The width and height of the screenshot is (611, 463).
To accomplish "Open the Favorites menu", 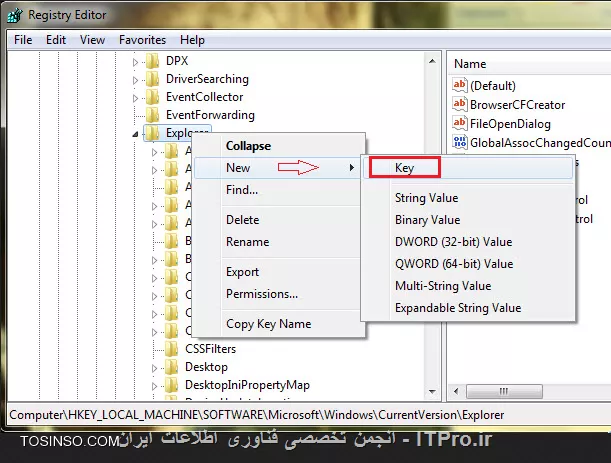I will pos(142,40).
